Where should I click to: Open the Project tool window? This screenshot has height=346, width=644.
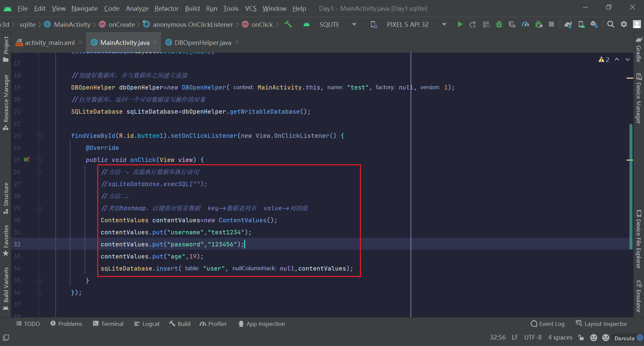tap(6, 49)
